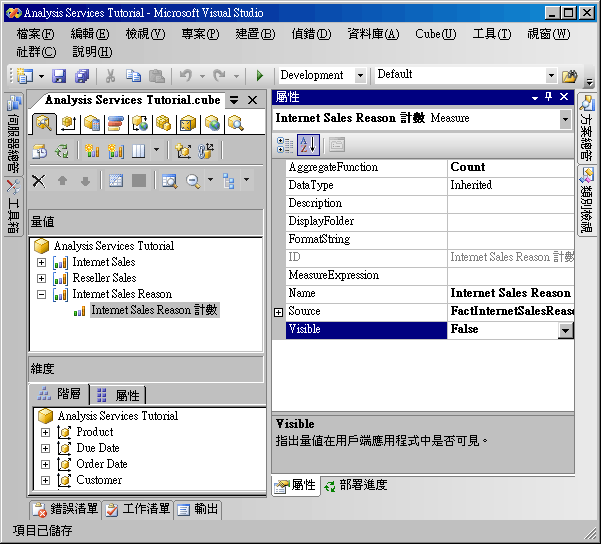Open the Cube(U) menu
This screenshot has width=601, height=544.
click(435, 34)
